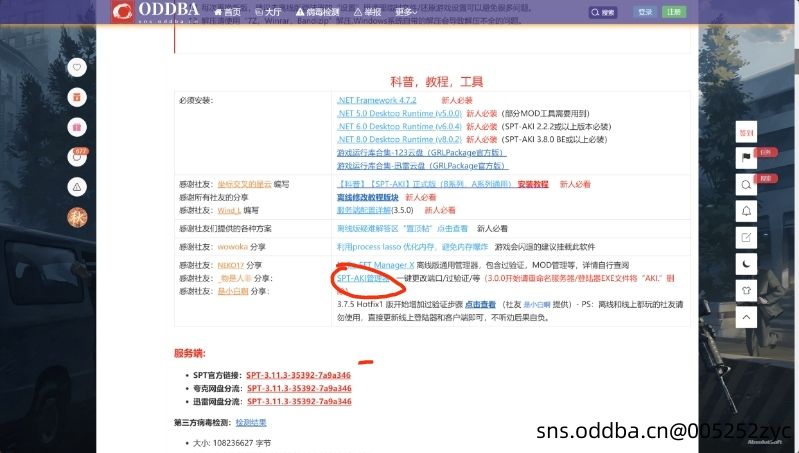
Task: Open the 点击查看 link after 3.7.5 Hotfix1
Action: 480,304
